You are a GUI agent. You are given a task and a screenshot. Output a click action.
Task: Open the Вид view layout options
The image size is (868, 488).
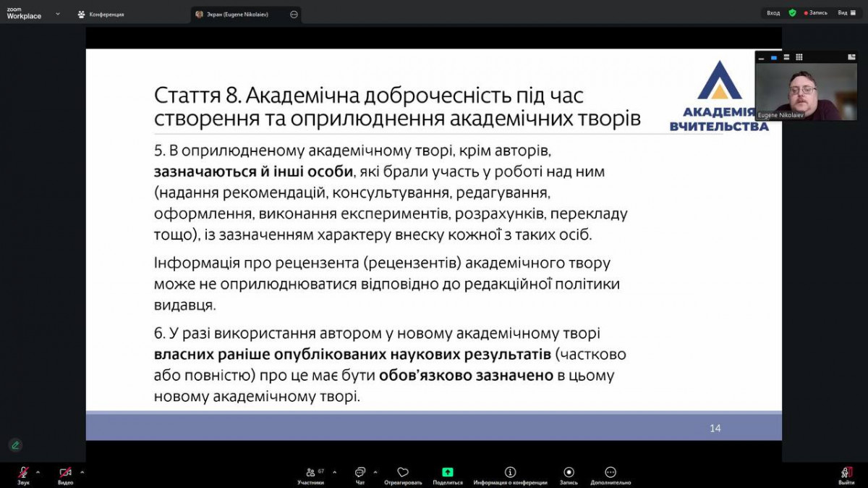click(846, 13)
